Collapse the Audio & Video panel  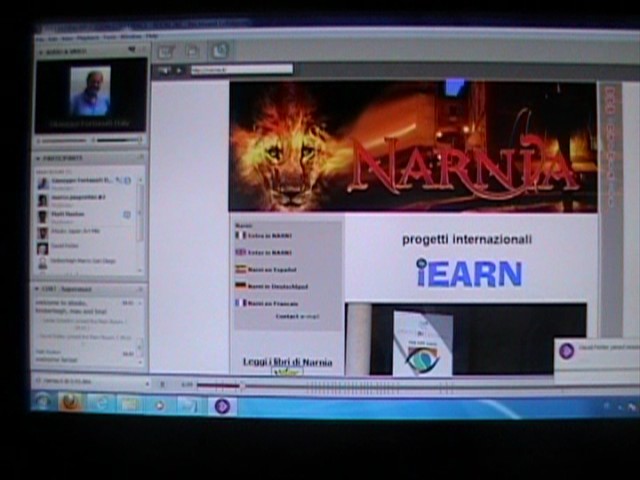coord(41,53)
